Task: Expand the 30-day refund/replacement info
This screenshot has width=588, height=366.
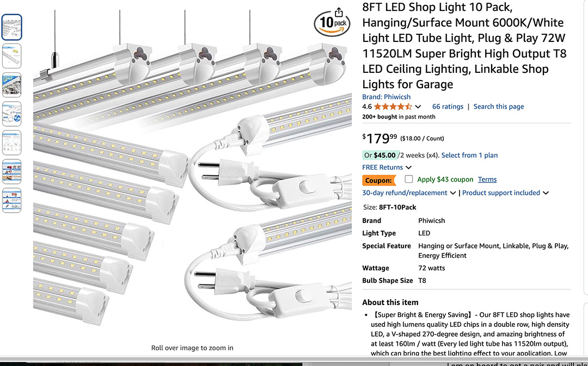Action: 409,193
